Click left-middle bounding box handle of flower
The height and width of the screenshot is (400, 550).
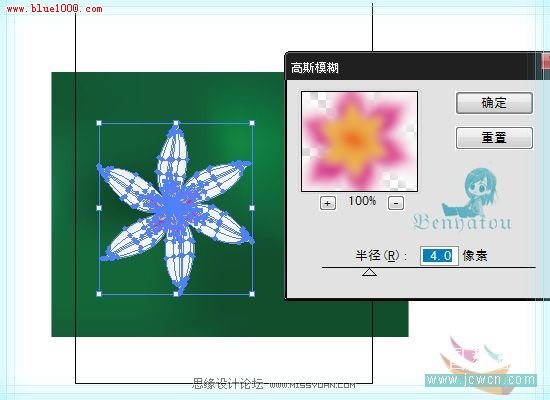(x=99, y=208)
